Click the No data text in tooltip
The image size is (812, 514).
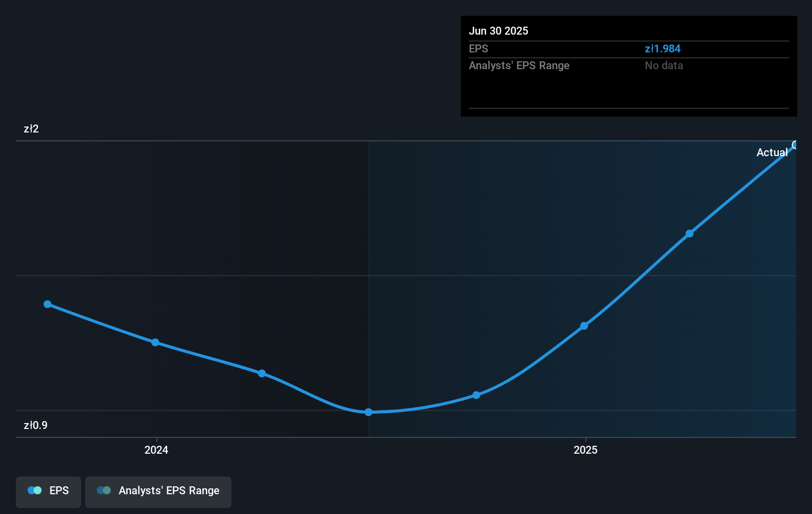click(x=664, y=65)
